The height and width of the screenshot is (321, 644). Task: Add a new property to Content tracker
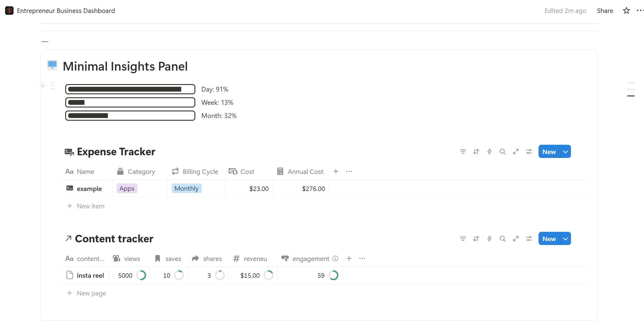click(349, 258)
